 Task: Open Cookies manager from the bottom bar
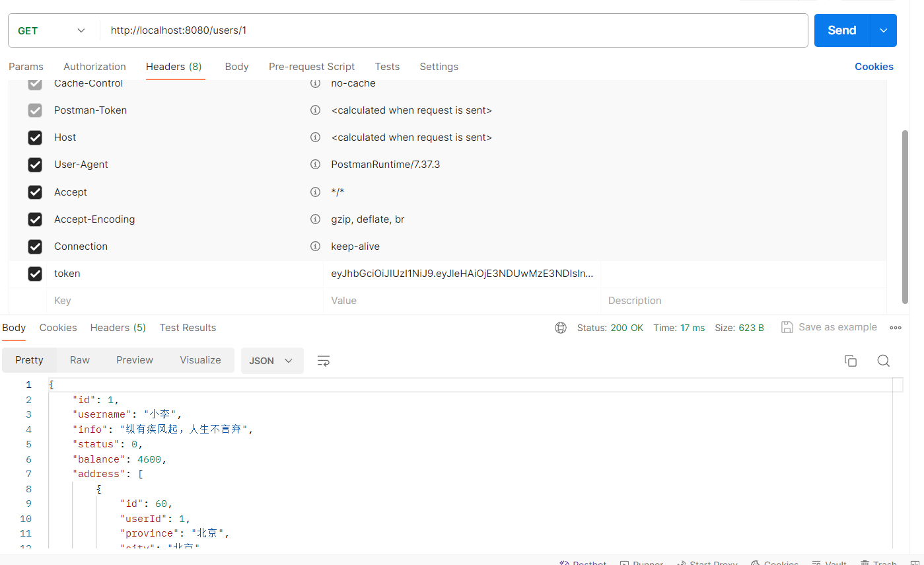click(x=774, y=562)
